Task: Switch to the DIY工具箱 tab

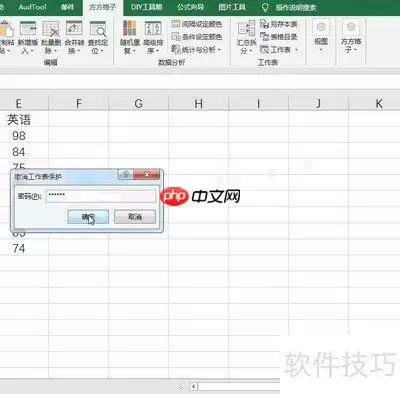Action: (147, 7)
